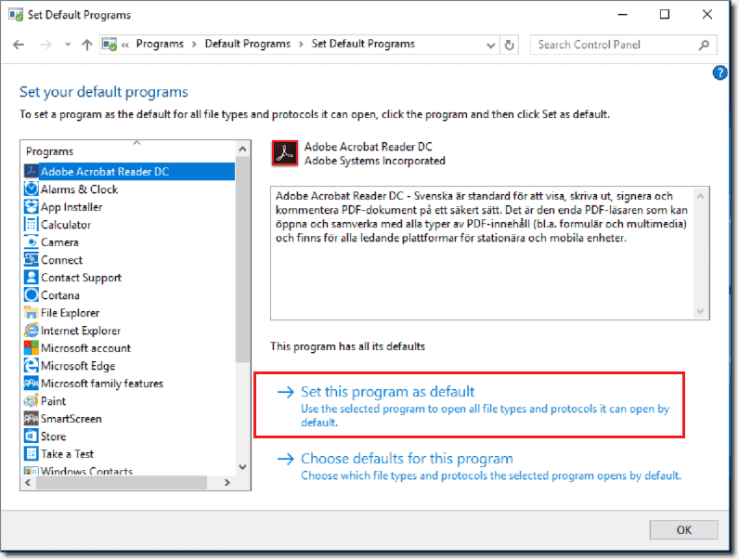Expand the Programs breadcrumb arrow
The height and width of the screenshot is (560, 739).
point(194,45)
